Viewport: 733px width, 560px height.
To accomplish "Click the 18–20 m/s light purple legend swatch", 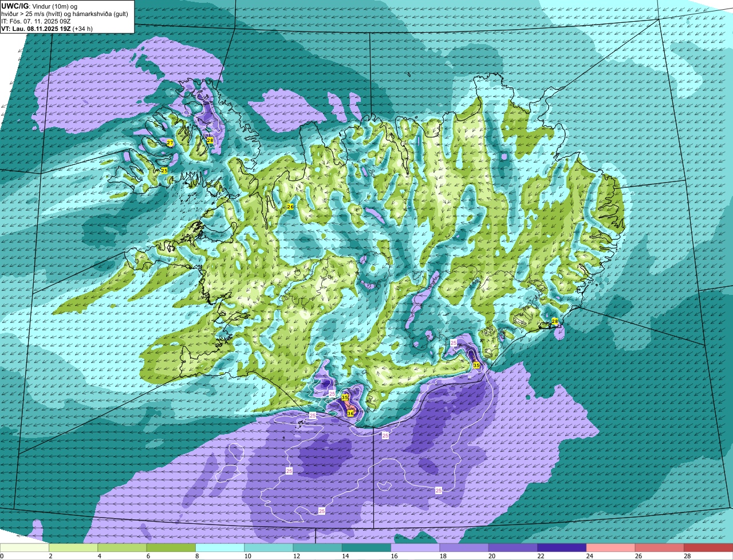I will [x=464, y=547].
